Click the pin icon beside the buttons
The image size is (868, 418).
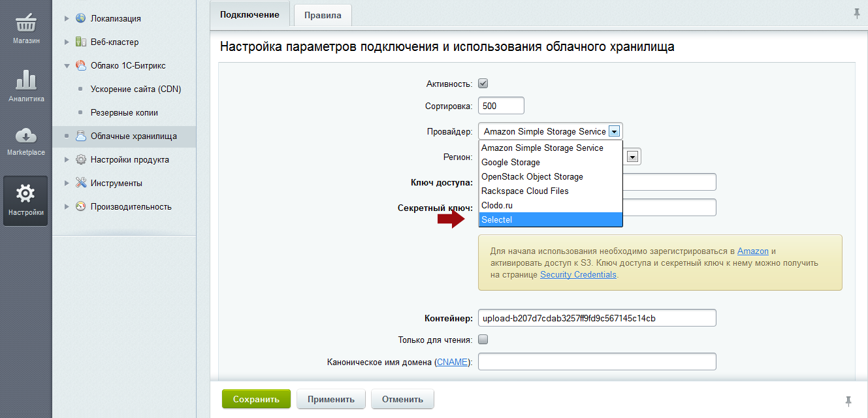click(848, 400)
